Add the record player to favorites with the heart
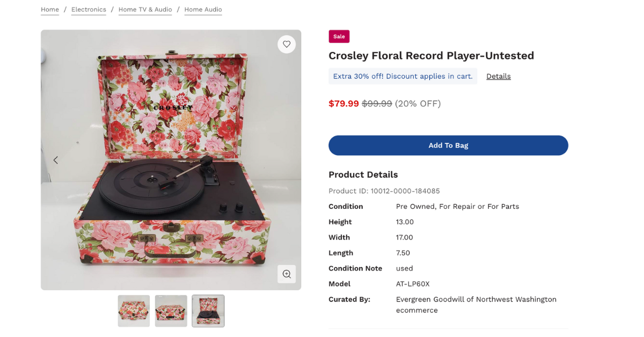Viewport: 644px width, 337px height. point(287,44)
